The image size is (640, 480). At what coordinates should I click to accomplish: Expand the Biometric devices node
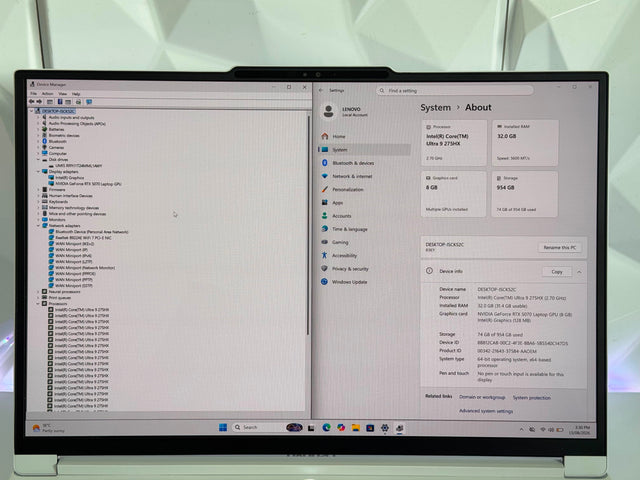[39, 135]
